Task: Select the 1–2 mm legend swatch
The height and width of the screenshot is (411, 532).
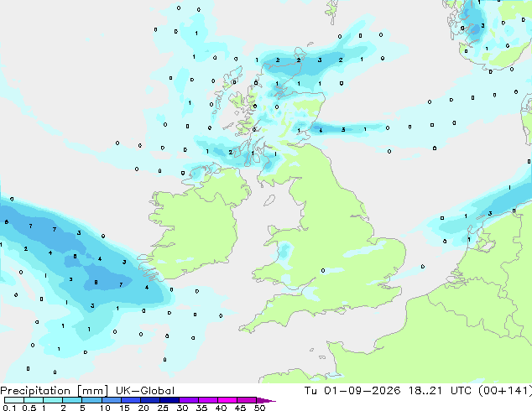Action: (53, 400)
